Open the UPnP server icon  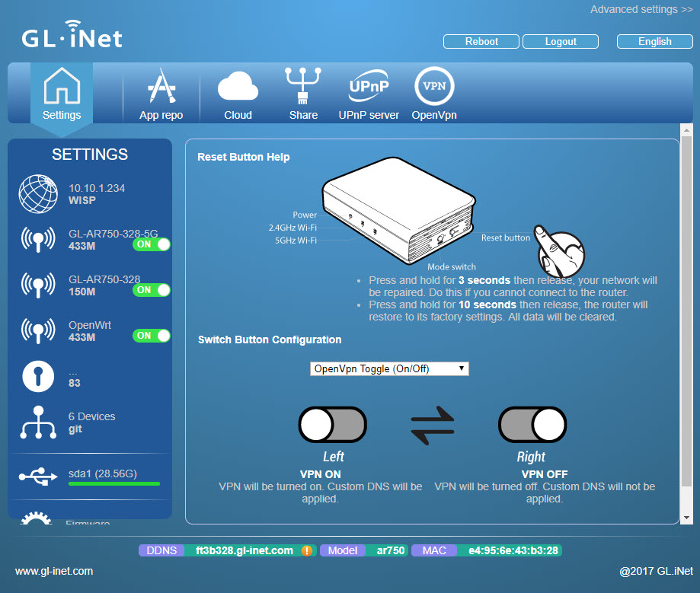pos(369,86)
